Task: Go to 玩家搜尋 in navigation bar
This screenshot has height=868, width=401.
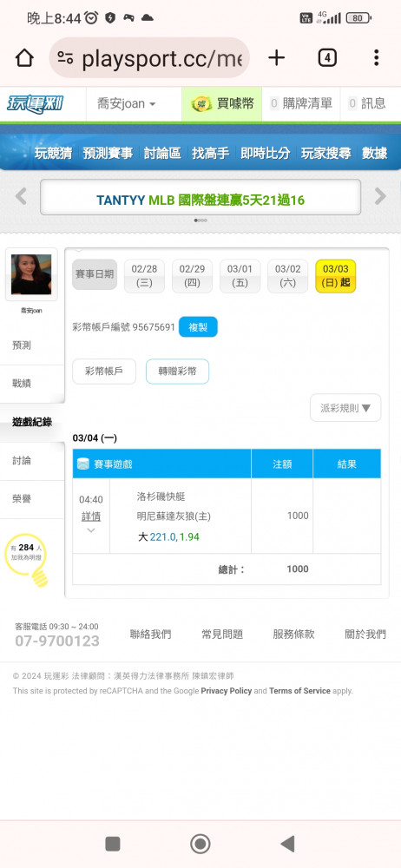Action: point(326,154)
